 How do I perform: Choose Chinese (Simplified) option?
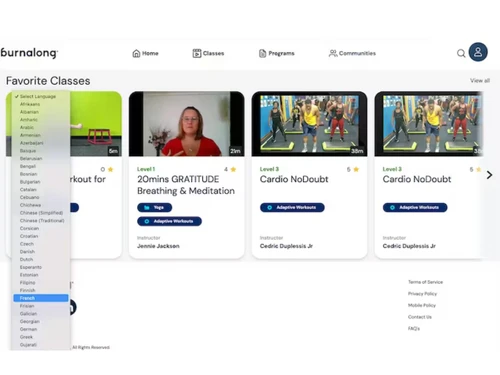(x=41, y=213)
